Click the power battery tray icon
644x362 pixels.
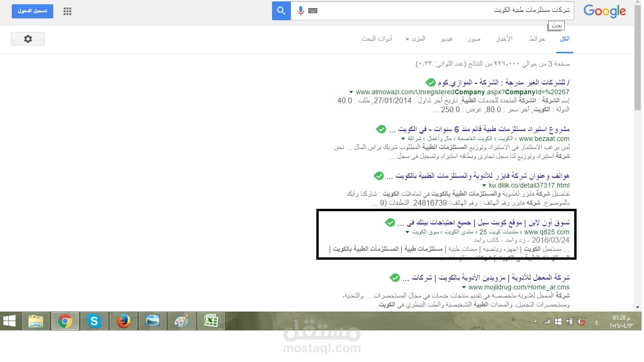(x=570, y=321)
